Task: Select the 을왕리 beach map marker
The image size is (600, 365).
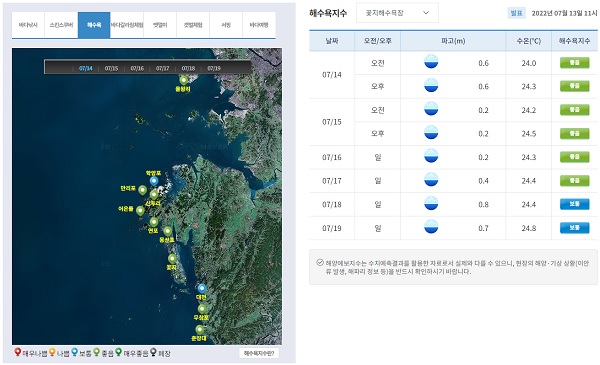Action: pyautogui.click(x=184, y=80)
